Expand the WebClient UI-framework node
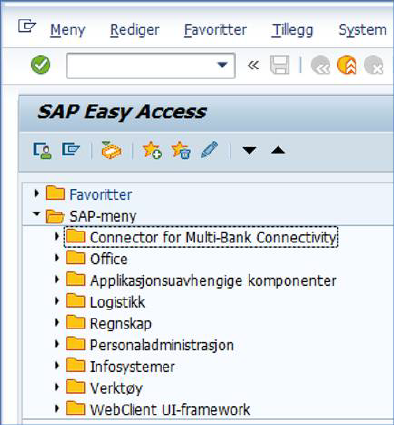The width and height of the screenshot is (394, 425). [x=57, y=408]
